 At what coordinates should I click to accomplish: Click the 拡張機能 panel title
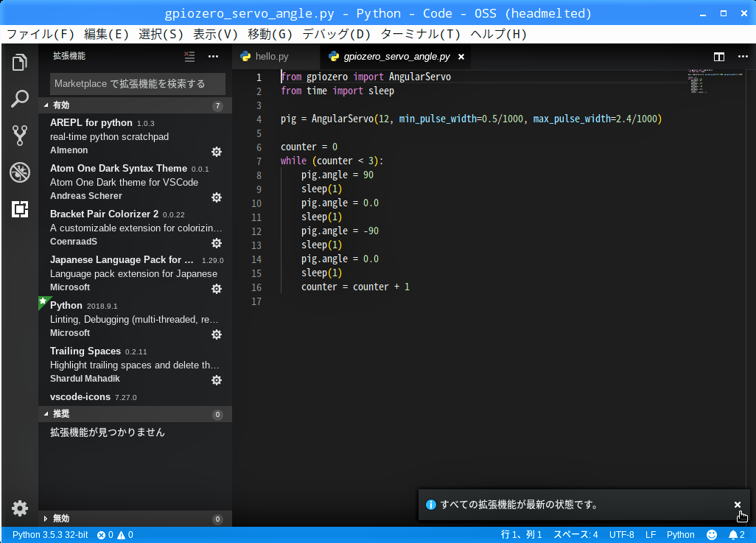tap(69, 56)
